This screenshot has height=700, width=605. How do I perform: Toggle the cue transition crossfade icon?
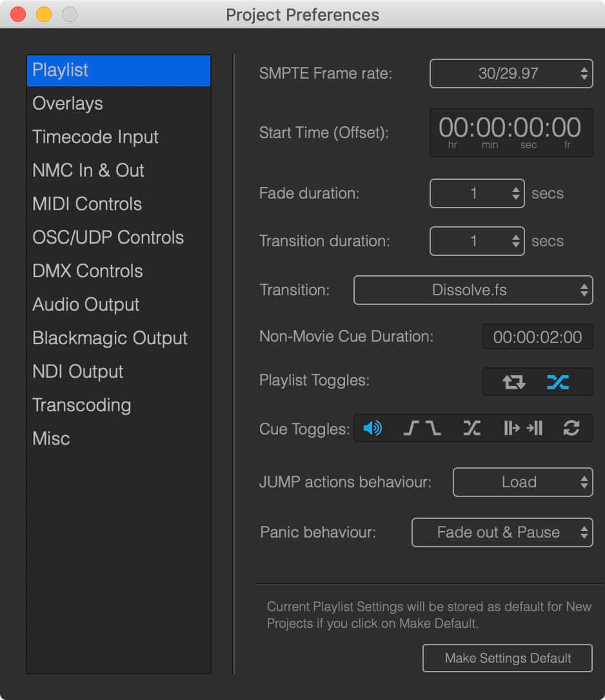[x=471, y=429]
